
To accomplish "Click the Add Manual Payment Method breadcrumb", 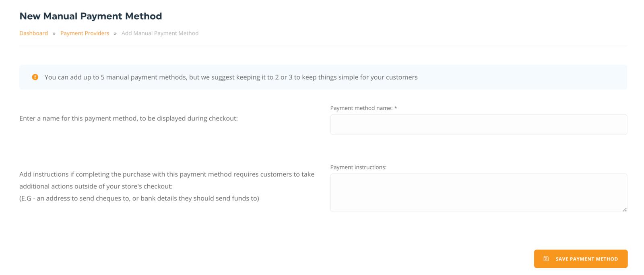I will 160,33.
